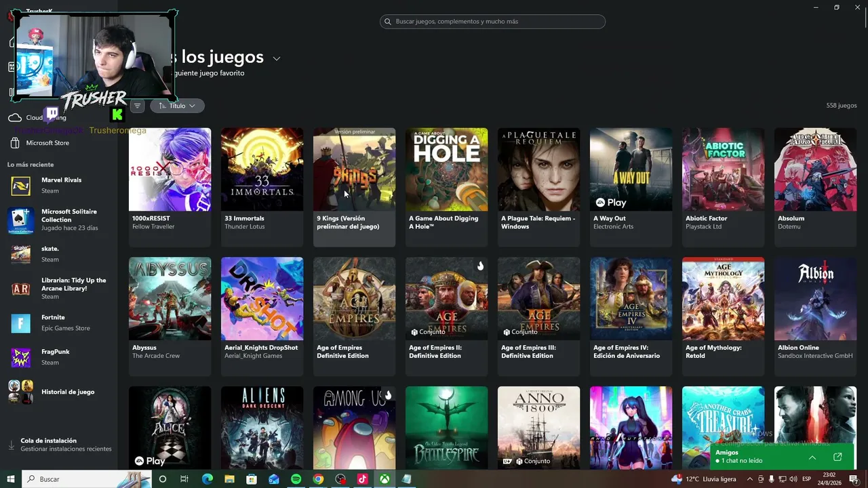Screen dimensions: 868x488
Task: Click the Abiotic Factor title text
Action: point(706,218)
